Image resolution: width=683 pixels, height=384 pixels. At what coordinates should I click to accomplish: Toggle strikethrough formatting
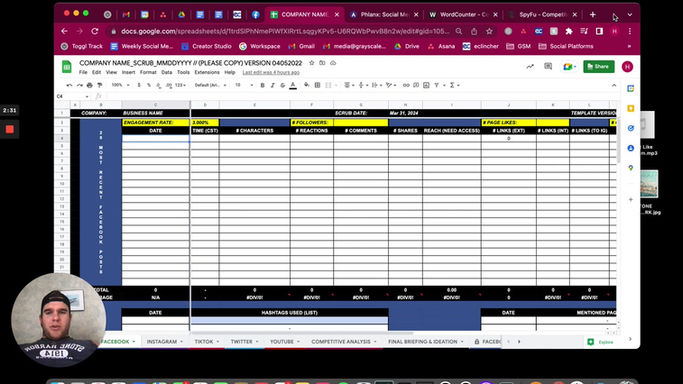(283, 85)
